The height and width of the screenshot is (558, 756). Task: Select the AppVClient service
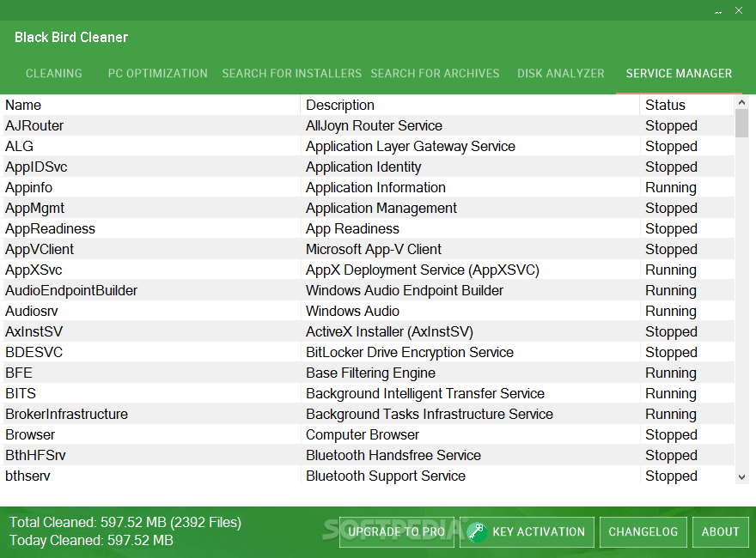[x=40, y=250]
